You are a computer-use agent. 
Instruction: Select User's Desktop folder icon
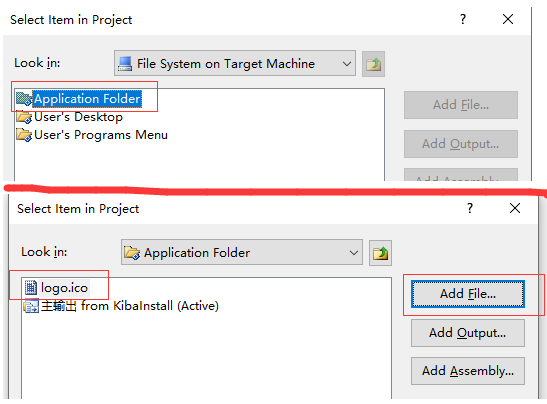pos(24,117)
